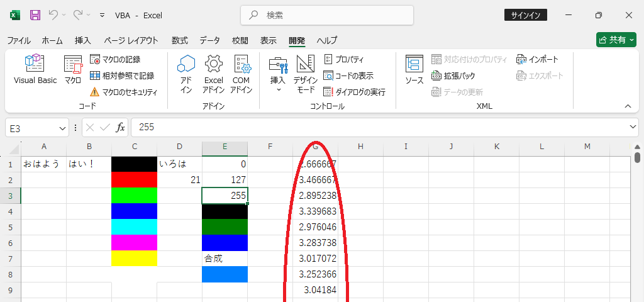
Task: Switch to the 挿入 ribbon tab
Action: click(83, 40)
